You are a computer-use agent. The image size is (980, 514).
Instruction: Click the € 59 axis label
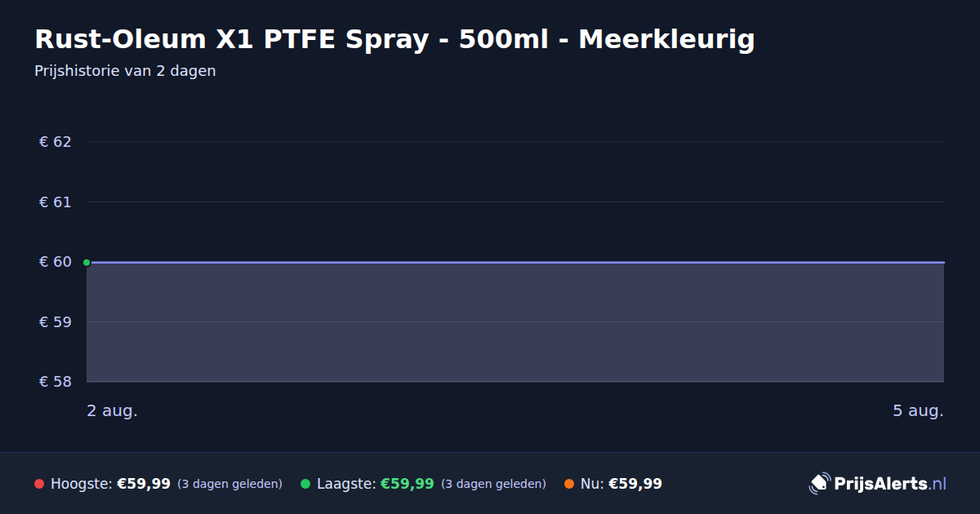coord(56,321)
